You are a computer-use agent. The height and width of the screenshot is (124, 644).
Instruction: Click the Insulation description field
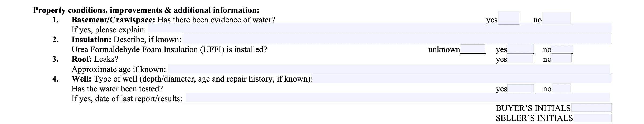click(x=397, y=39)
